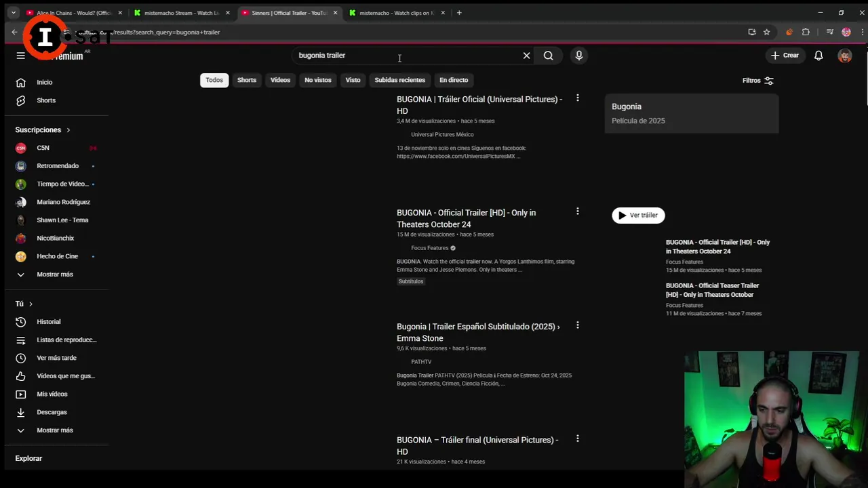Open Chrome media controls icon
868x488 pixels.
coord(830,32)
